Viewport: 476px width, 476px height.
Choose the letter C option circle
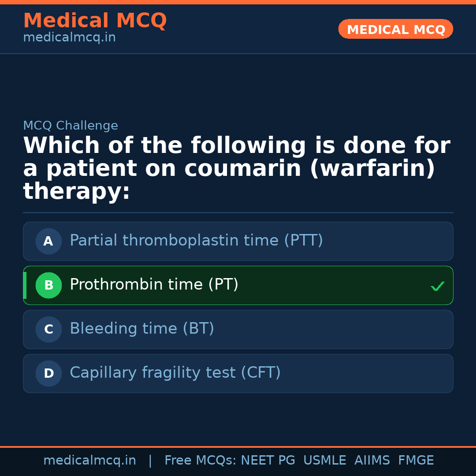[x=48, y=329]
